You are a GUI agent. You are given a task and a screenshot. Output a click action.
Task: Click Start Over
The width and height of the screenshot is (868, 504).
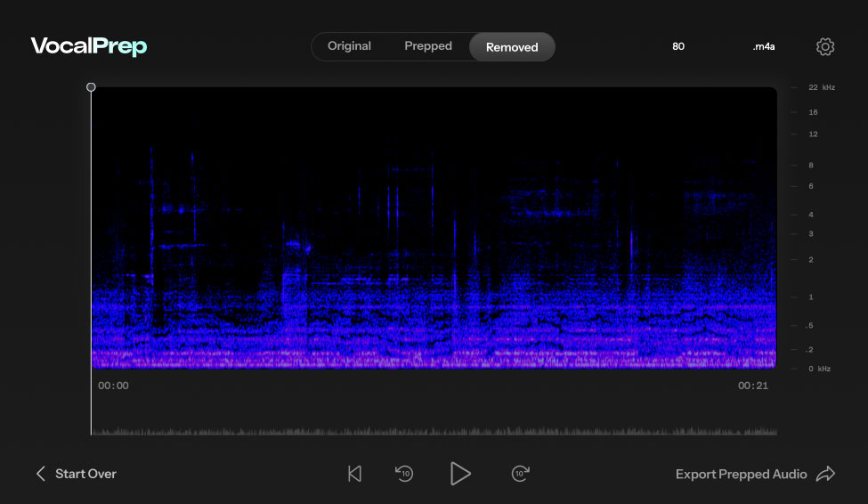85,474
